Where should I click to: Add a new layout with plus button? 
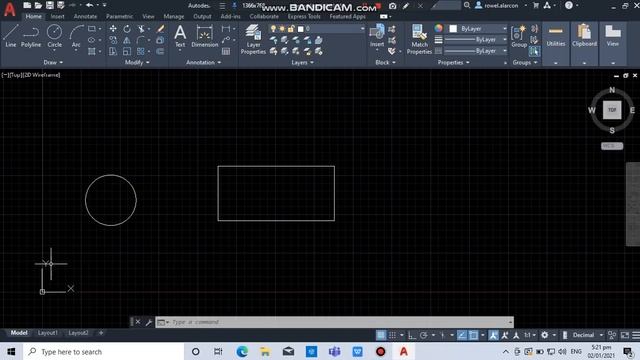(x=101, y=333)
